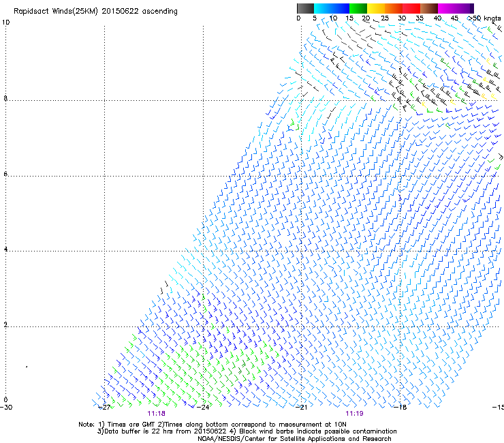This screenshot has width=504, height=443.
Task: Click the longitude axis label '-30'
Action: point(6,408)
